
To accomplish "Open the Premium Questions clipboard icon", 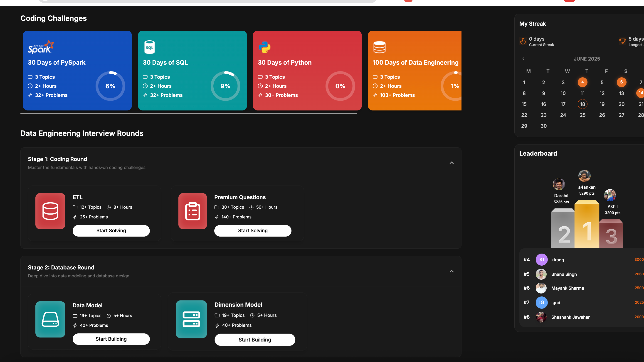I will pyautogui.click(x=192, y=211).
